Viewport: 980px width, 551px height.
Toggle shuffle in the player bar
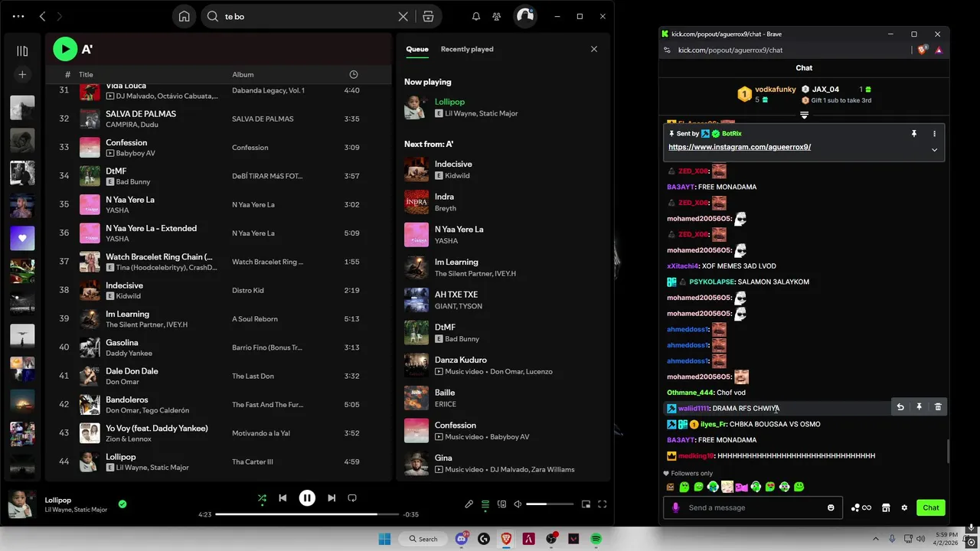click(x=262, y=497)
